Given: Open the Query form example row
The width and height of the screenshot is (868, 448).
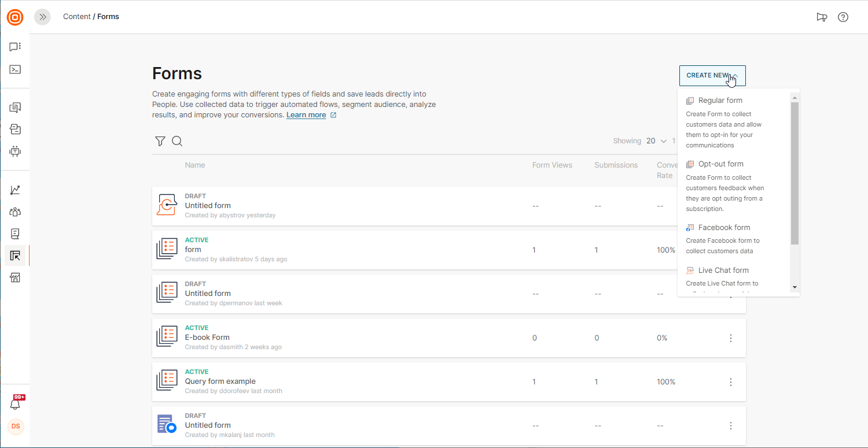Looking at the screenshot, I should point(220,382).
